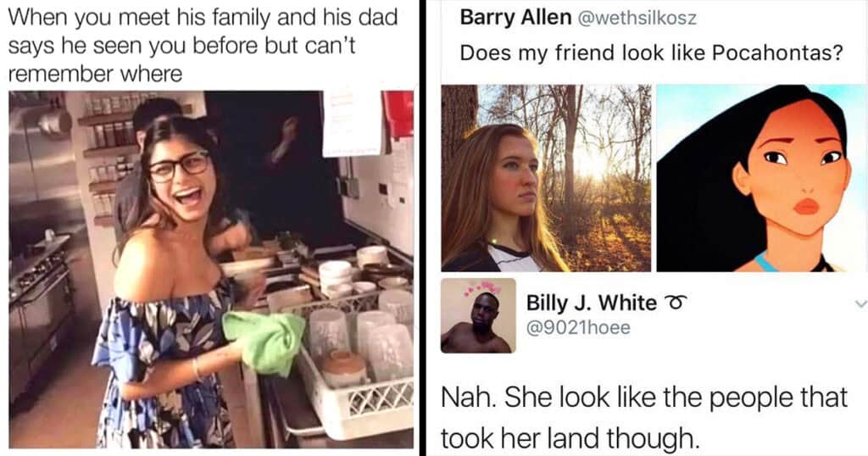View the Pocahontas cartoon image
The image size is (868, 456).
(x=761, y=178)
